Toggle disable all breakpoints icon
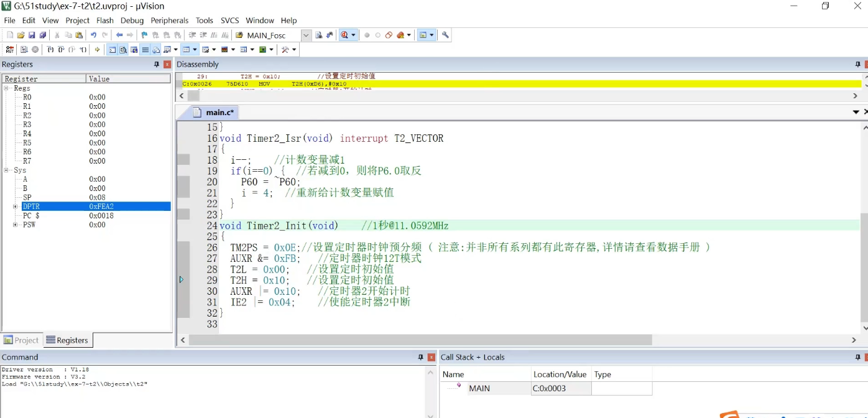Image resolution: width=868 pixels, height=418 pixels. click(x=389, y=35)
